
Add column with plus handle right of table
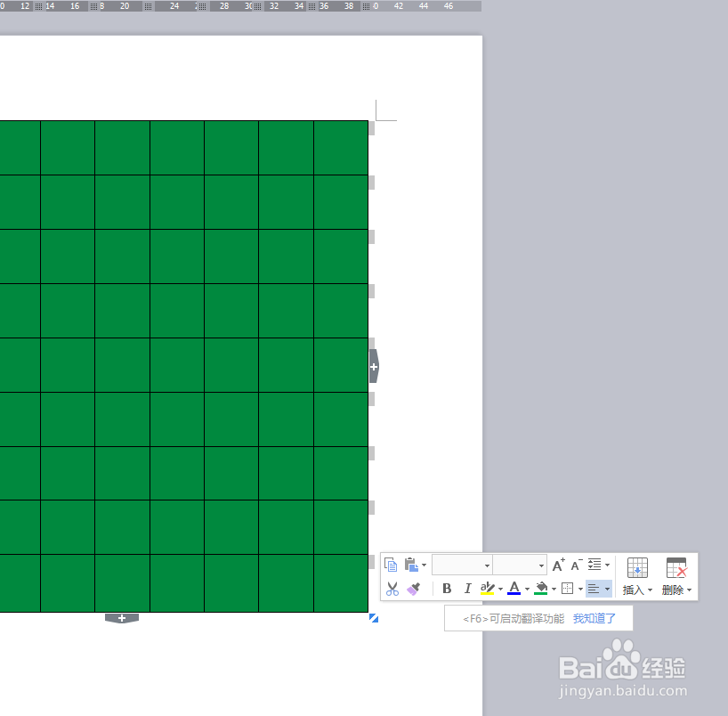[374, 367]
